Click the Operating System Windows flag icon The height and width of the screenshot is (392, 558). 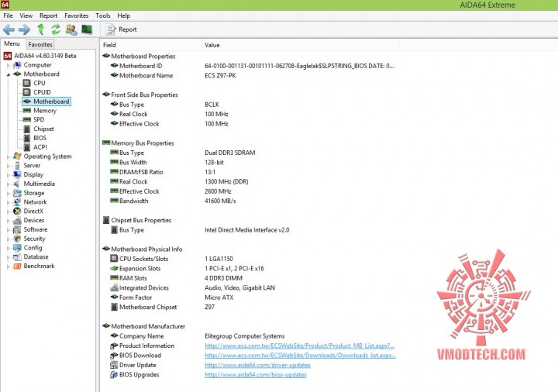point(17,156)
